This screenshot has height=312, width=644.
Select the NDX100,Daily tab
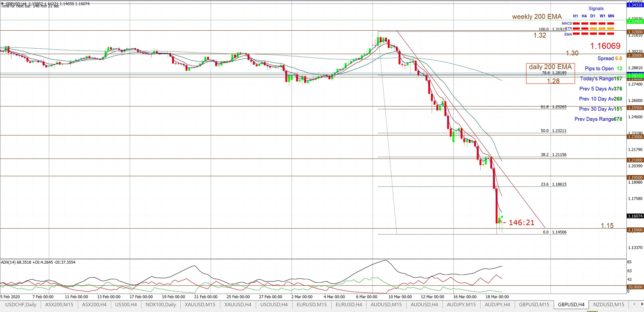[161, 305]
